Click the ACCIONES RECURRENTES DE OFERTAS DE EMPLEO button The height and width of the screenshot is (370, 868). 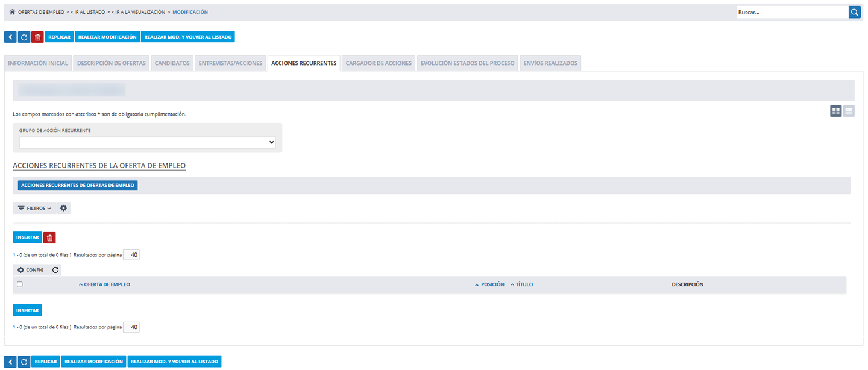point(78,185)
